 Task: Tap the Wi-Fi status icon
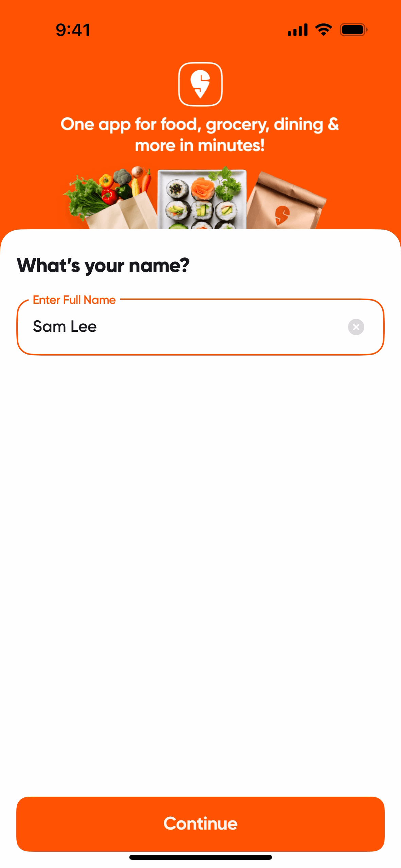(x=324, y=30)
